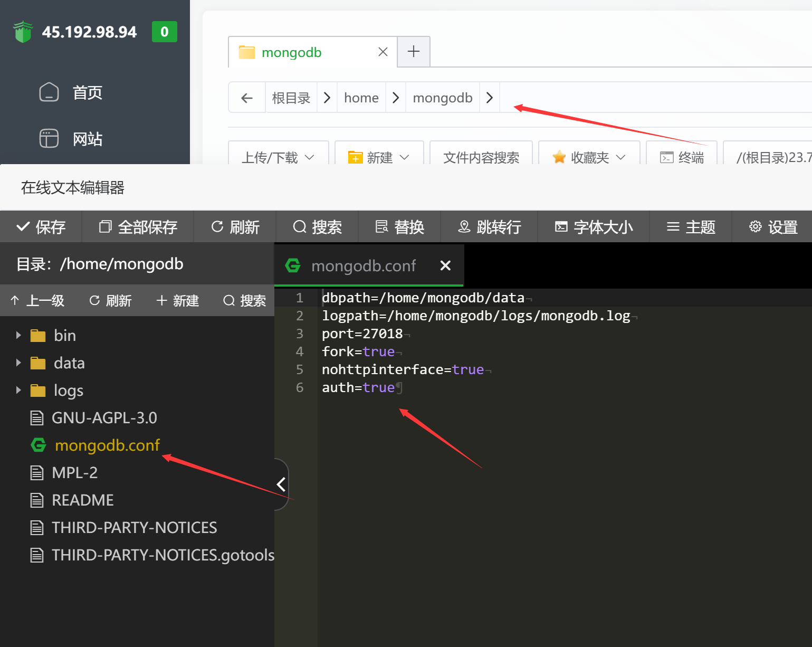Click line number 6 in the gutter
Viewport: 812px width, 647px height.
[x=300, y=387]
